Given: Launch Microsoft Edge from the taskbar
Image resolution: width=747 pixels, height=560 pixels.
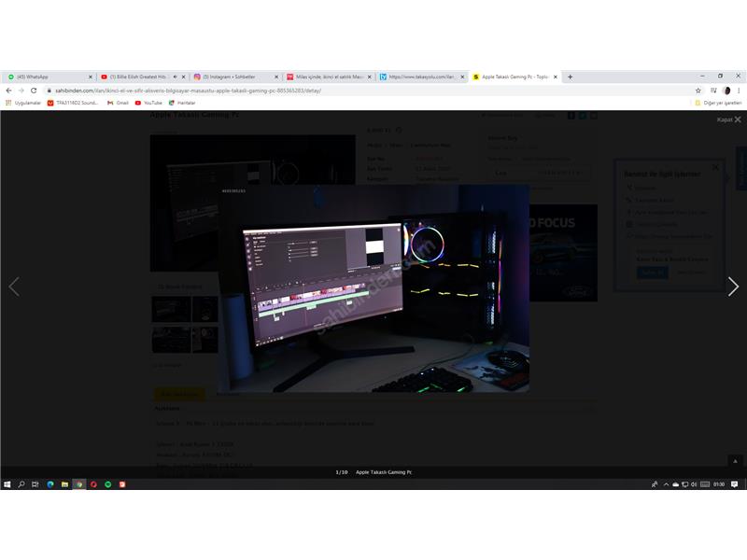Looking at the screenshot, I should coord(50,484).
